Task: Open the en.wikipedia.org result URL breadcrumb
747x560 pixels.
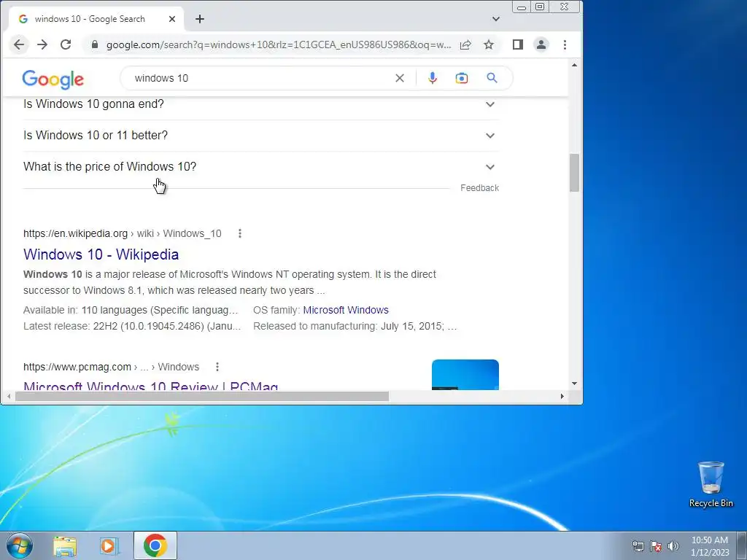Action: tap(123, 234)
